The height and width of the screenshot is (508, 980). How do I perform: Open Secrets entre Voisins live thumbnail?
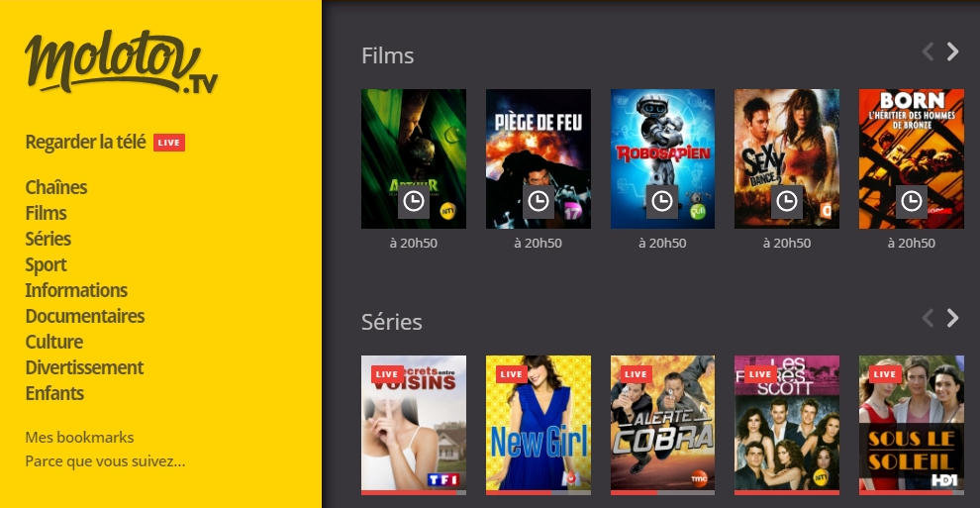tap(413, 425)
